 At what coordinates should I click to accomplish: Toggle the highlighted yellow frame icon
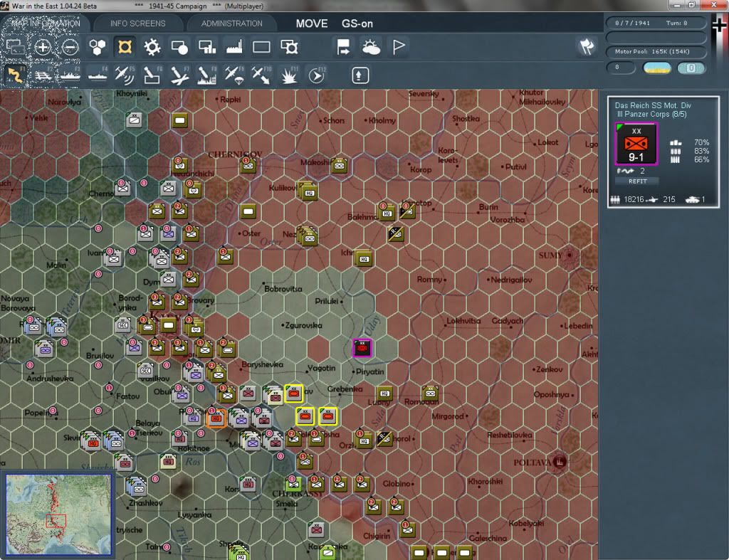[125, 47]
